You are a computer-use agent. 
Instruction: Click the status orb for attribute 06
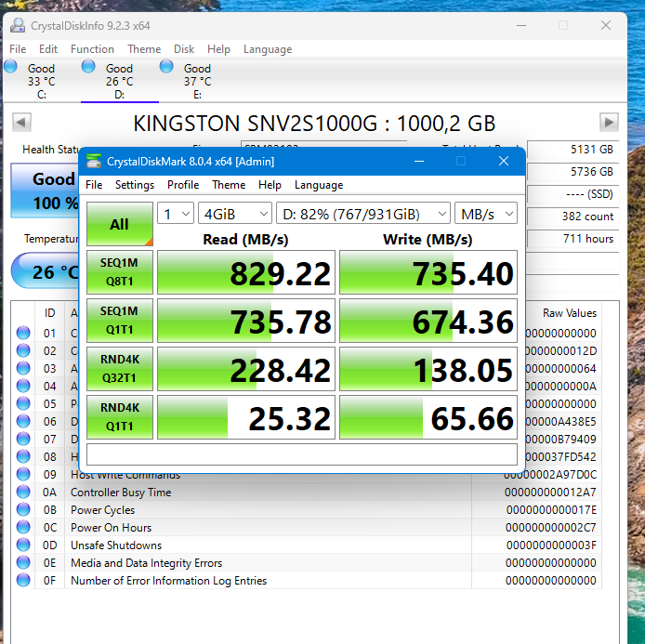[23, 421]
